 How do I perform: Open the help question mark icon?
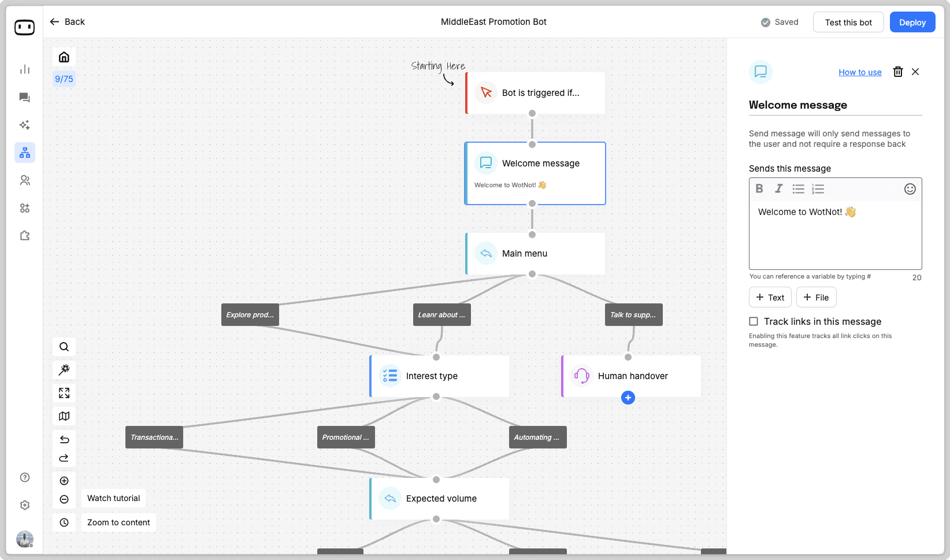coord(25,477)
